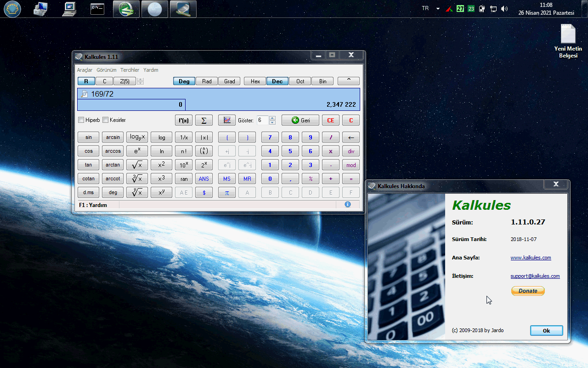Image resolution: width=588 pixels, height=368 pixels.
Task: Click the magnifier icon beside 169/72
Action: pyautogui.click(x=84, y=94)
